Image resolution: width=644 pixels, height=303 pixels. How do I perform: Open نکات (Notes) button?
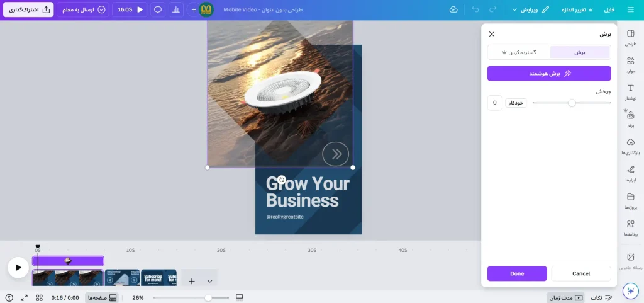point(602,298)
